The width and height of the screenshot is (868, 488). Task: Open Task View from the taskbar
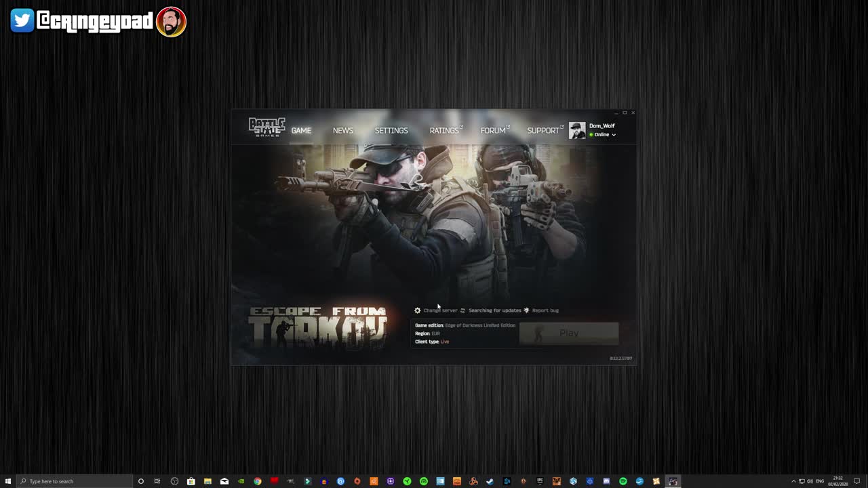(x=157, y=481)
